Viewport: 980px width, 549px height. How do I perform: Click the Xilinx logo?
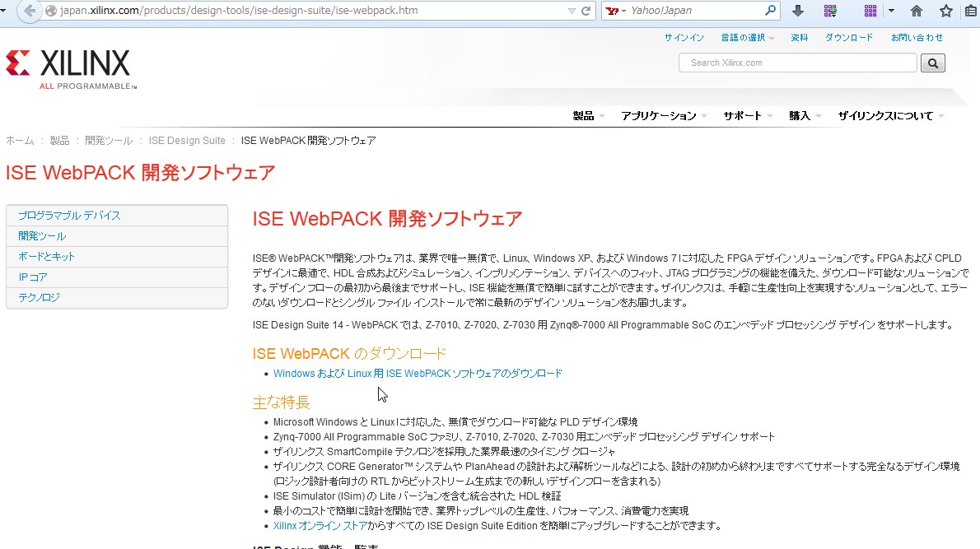(71, 70)
